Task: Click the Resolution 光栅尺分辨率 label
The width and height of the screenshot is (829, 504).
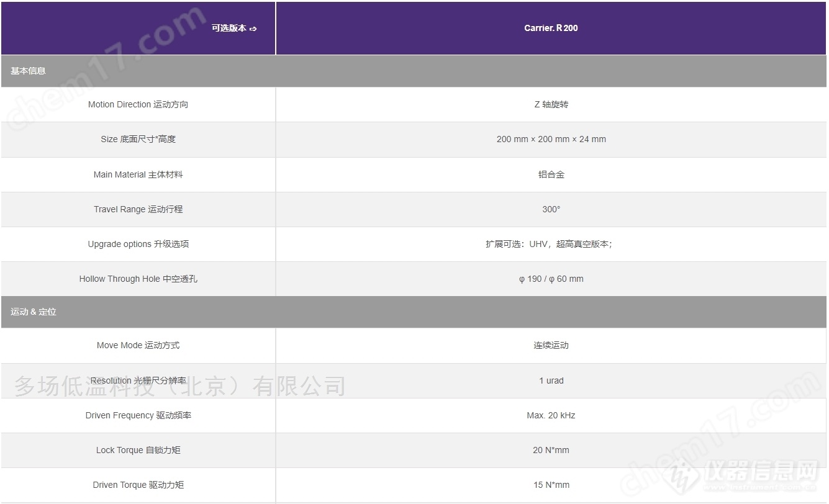Action: tap(138, 380)
